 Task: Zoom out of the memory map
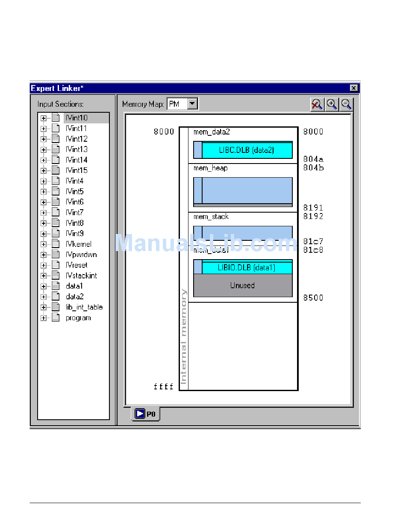point(346,104)
